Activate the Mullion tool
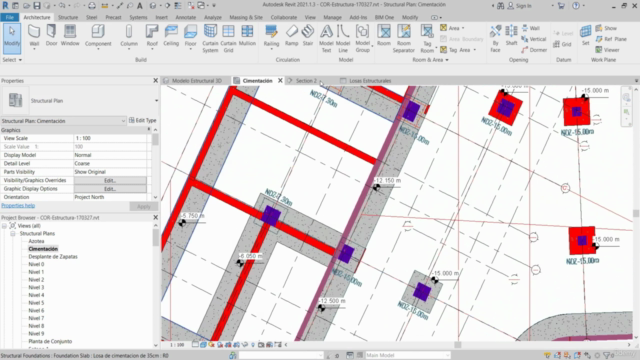The width and height of the screenshot is (640, 360). click(x=247, y=35)
